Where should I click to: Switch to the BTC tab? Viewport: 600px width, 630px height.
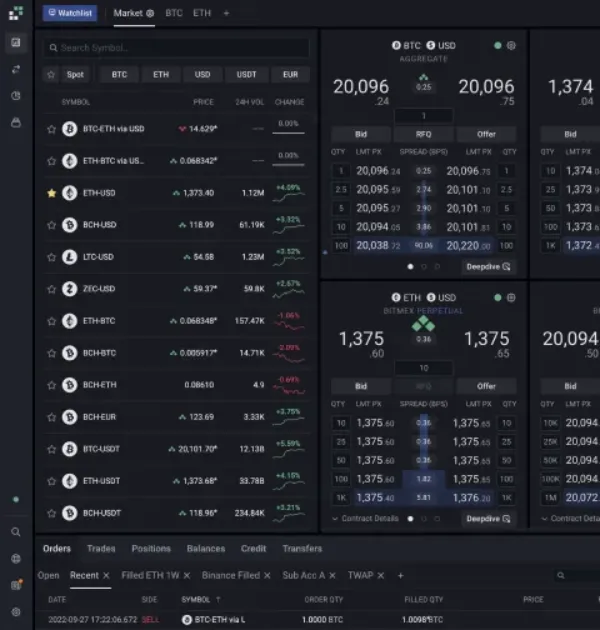174,13
